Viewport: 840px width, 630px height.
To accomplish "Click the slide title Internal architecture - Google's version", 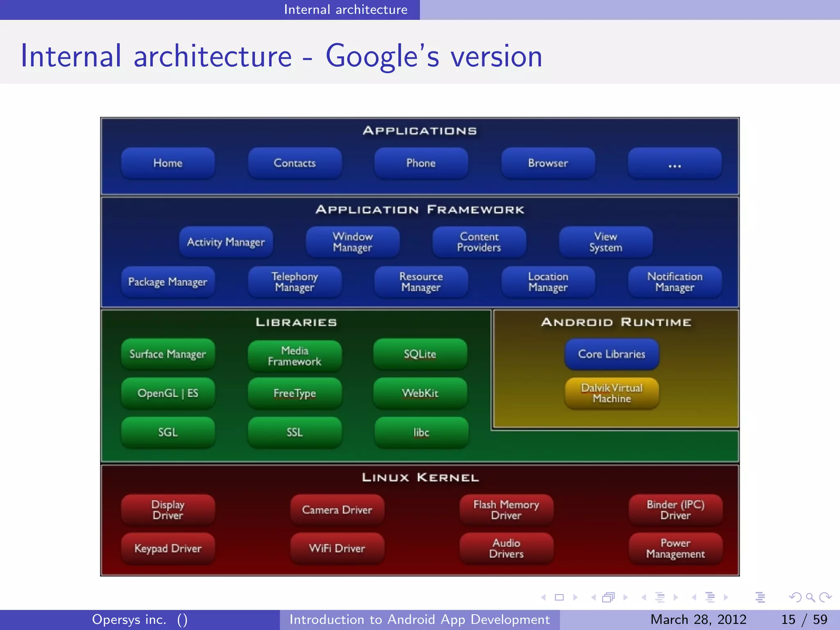I will [x=281, y=56].
